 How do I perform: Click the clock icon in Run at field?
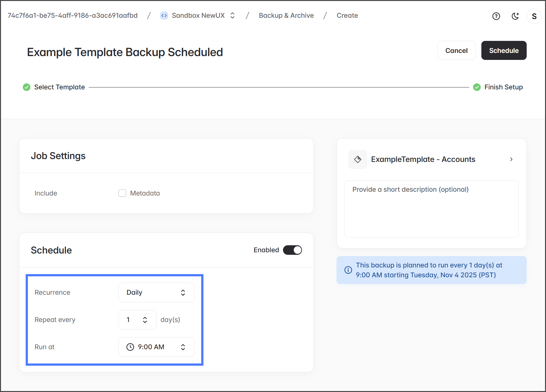point(130,347)
